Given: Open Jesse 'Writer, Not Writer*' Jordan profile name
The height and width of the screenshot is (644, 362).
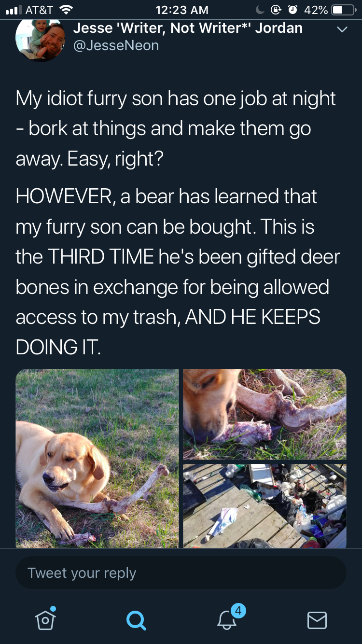Looking at the screenshot, I should pos(188,28).
